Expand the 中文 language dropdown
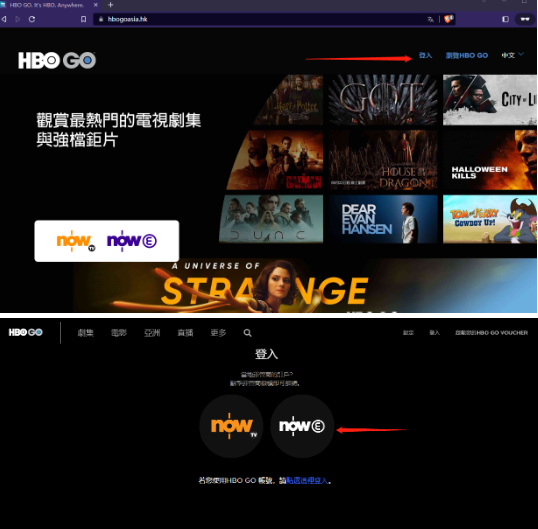 pos(513,55)
